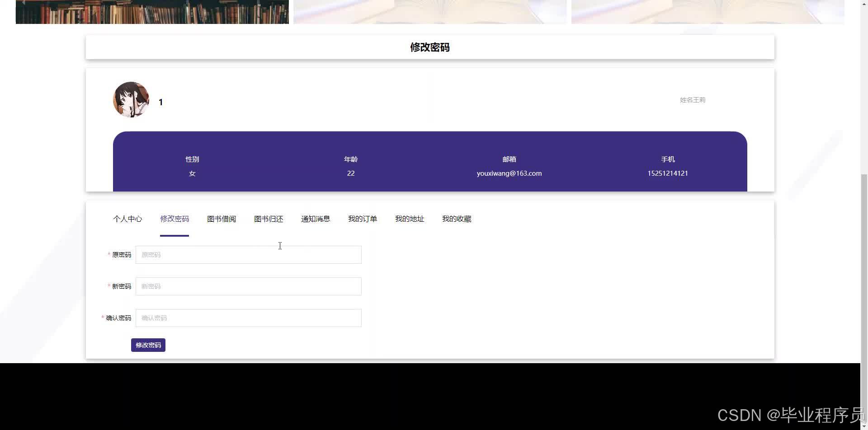The image size is (868, 430).
Task: Focus the 确认密码 input field
Action: point(249,318)
